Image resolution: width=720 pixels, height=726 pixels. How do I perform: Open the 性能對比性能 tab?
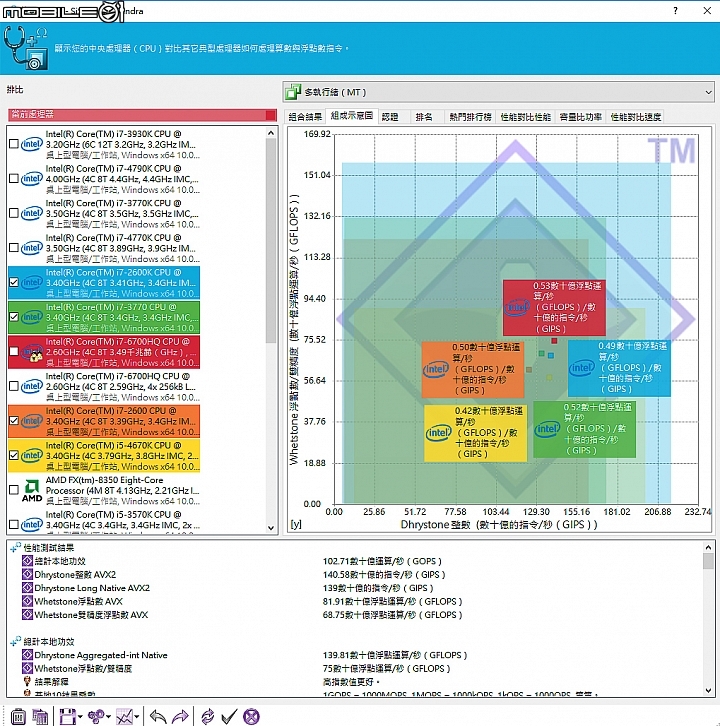pyautogui.click(x=526, y=117)
